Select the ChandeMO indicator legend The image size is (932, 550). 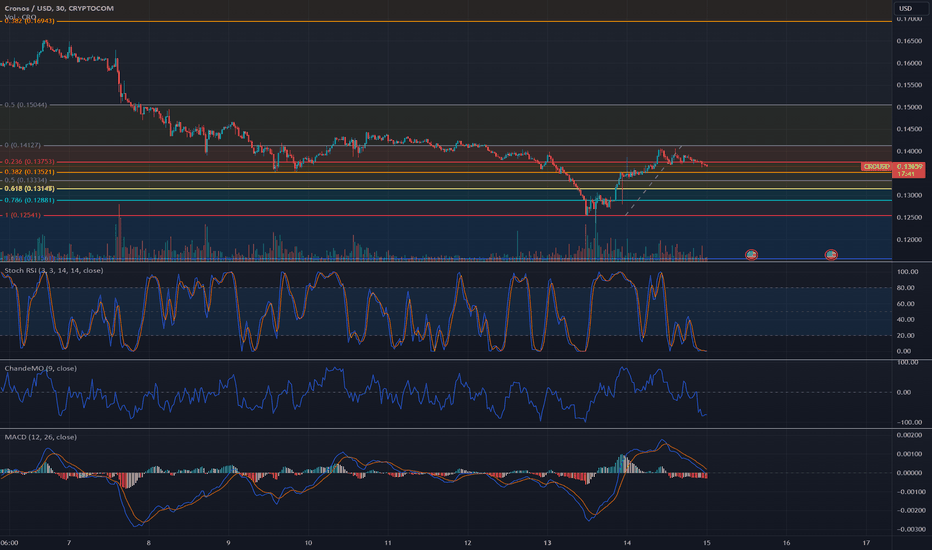(40, 369)
